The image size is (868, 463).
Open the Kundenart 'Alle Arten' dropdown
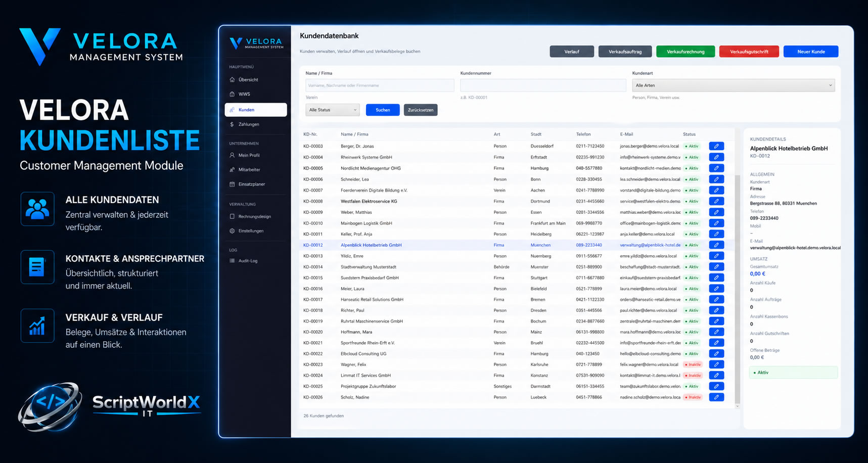(733, 85)
